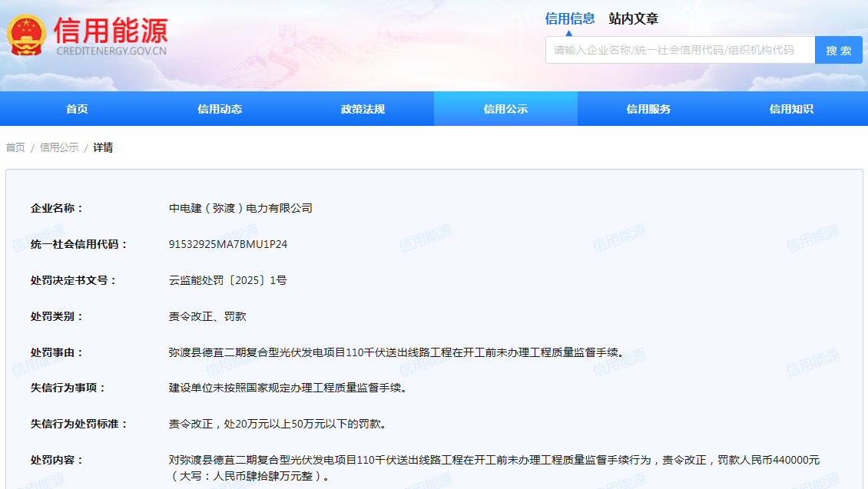This screenshot has height=489, width=868.
Task: Open the 信用服务 navigation menu
Action: pyautogui.click(x=648, y=109)
